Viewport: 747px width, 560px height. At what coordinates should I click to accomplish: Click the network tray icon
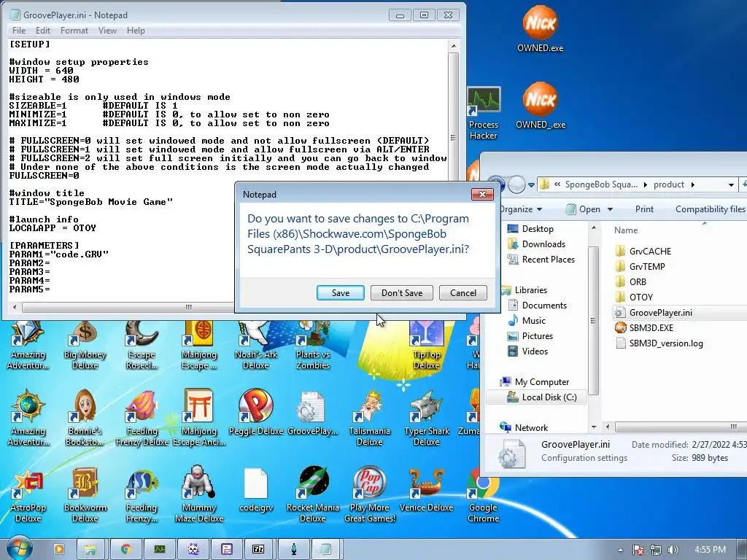point(656,550)
